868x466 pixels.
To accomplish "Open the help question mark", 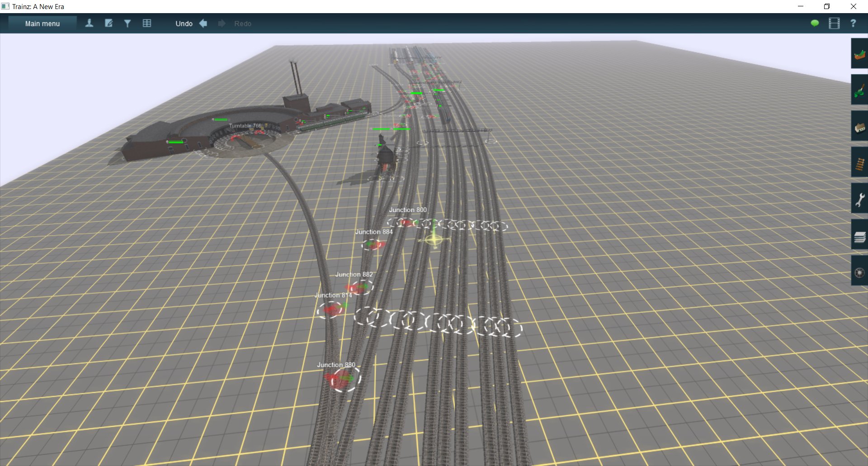I will (853, 23).
